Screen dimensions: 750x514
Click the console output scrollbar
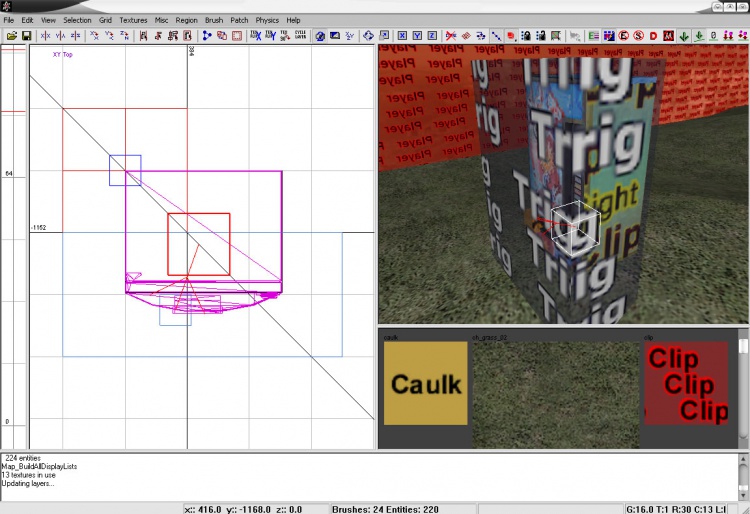coord(743,473)
